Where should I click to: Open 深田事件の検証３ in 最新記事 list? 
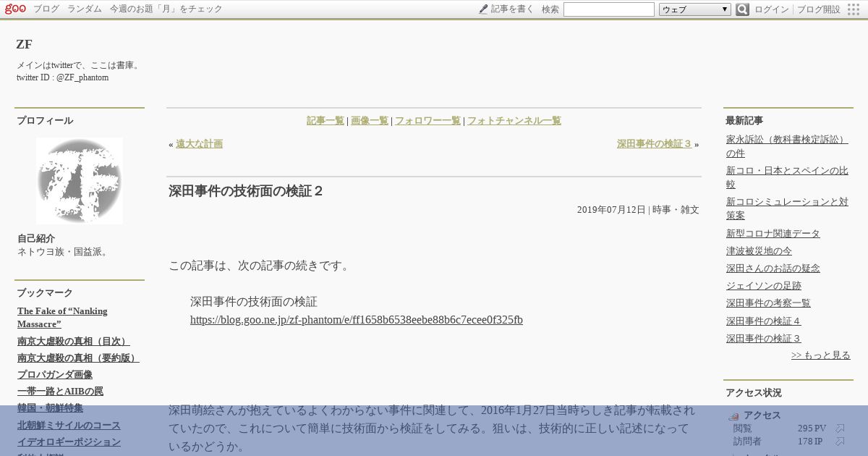[764, 339]
